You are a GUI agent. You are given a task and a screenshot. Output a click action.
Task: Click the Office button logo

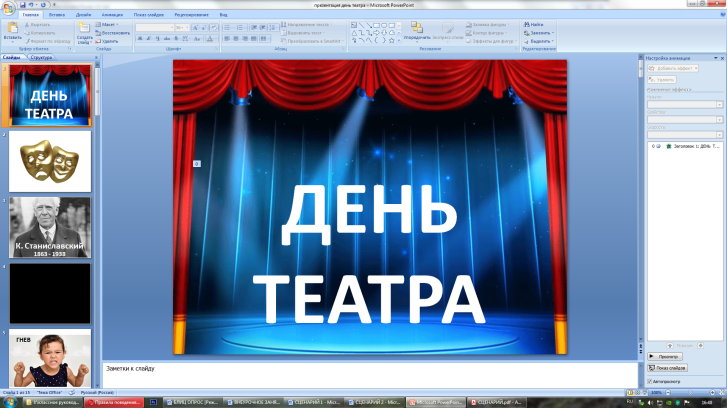[9, 8]
